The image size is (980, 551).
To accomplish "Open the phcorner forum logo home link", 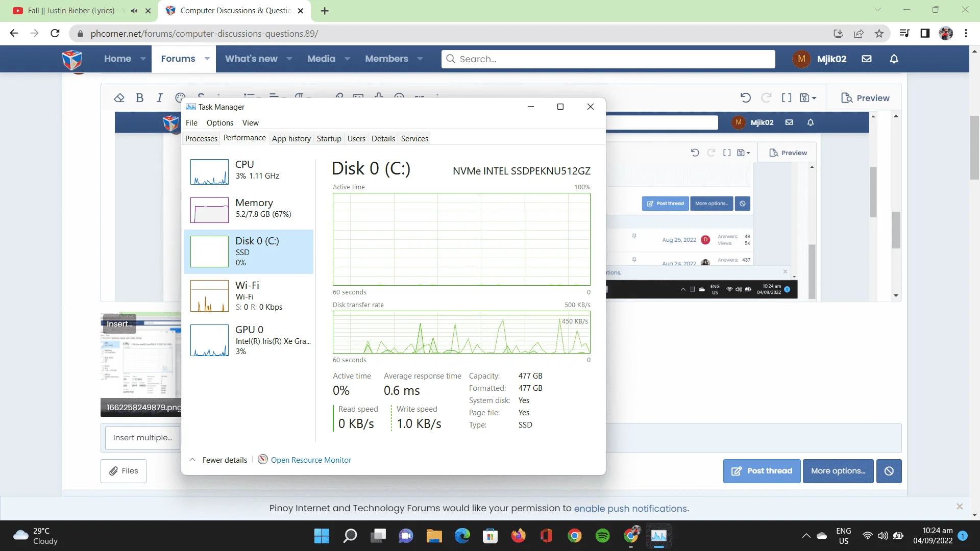I will [72, 59].
